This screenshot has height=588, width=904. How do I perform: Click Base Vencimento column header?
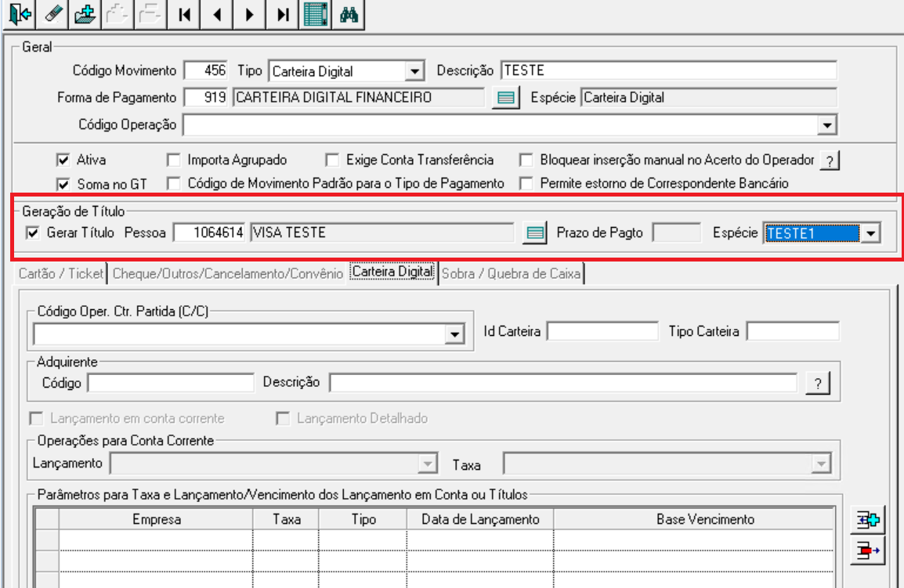(694, 519)
